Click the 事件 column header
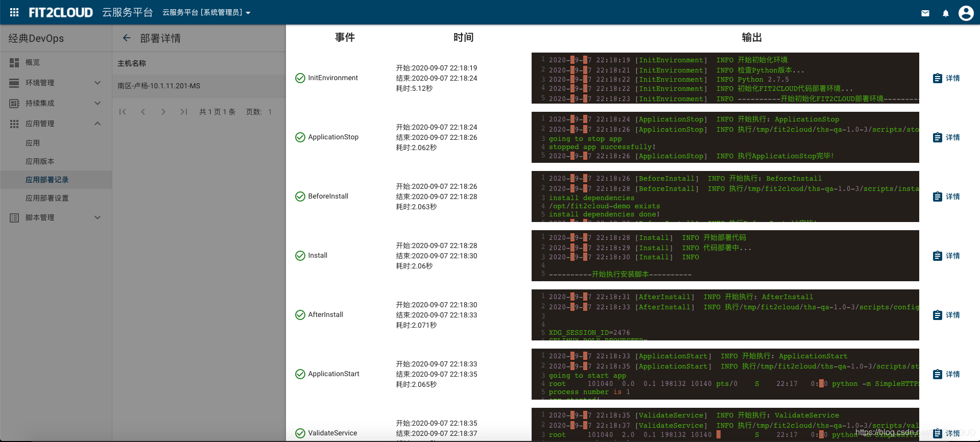The width and height of the screenshot is (980, 442). click(345, 37)
